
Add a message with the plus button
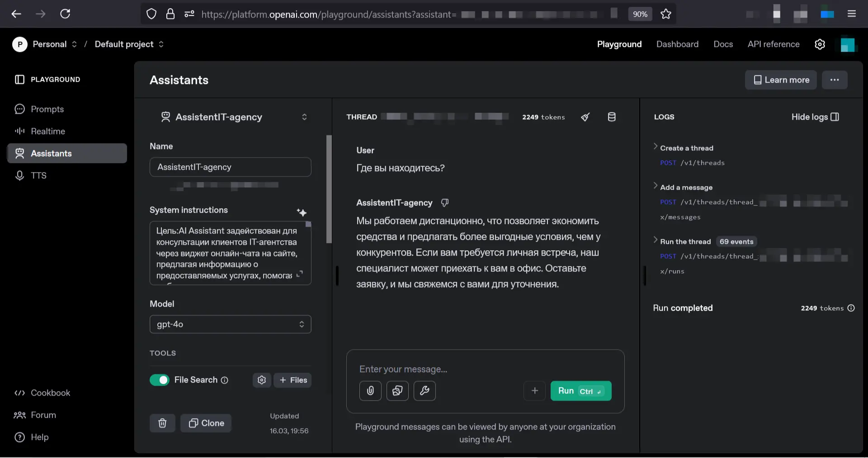pyautogui.click(x=535, y=391)
